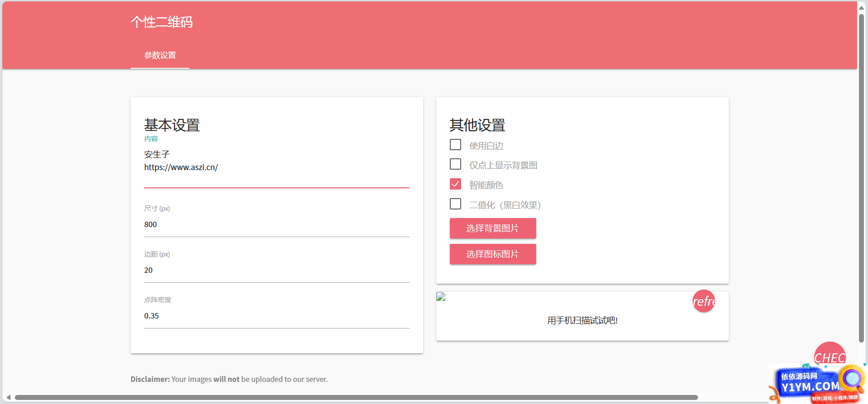Click the horizontal scrollbar thumb
The width and height of the screenshot is (868, 404).
356,398
